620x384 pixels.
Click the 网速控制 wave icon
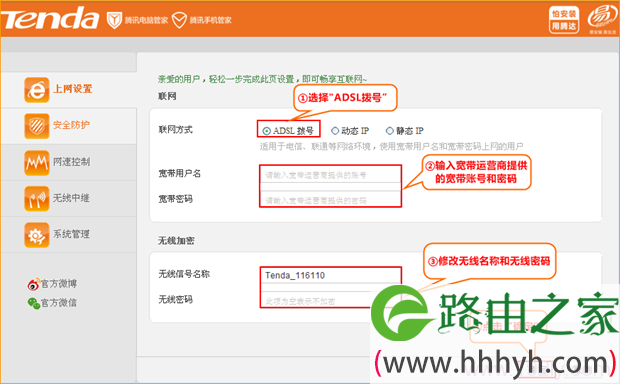click(37, 163)
